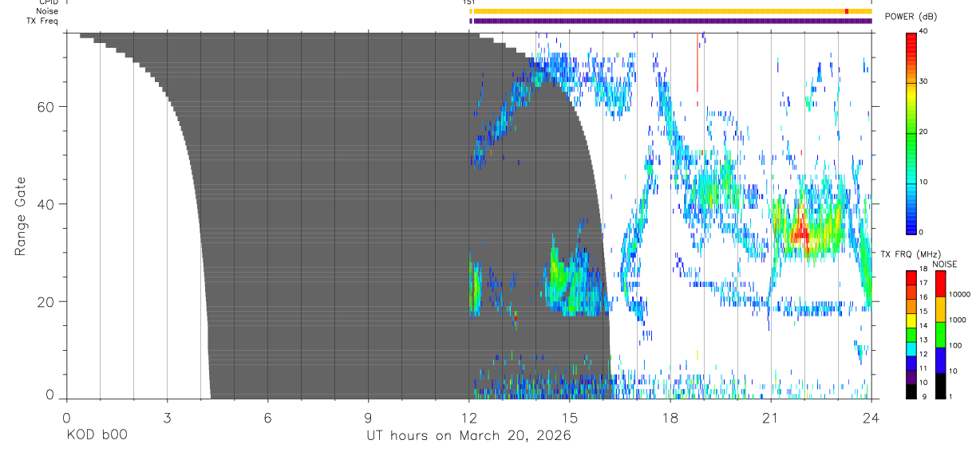
Task: Click x-axis tick label "9"
Action: [x=369, y=418]
